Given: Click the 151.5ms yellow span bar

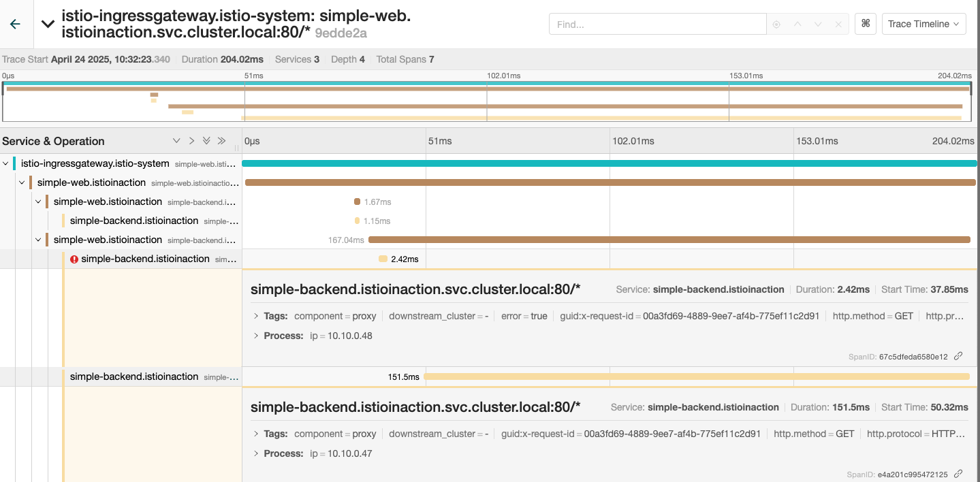Looking at the screenshot, I should pyautogui.click(x=696, y=376).
